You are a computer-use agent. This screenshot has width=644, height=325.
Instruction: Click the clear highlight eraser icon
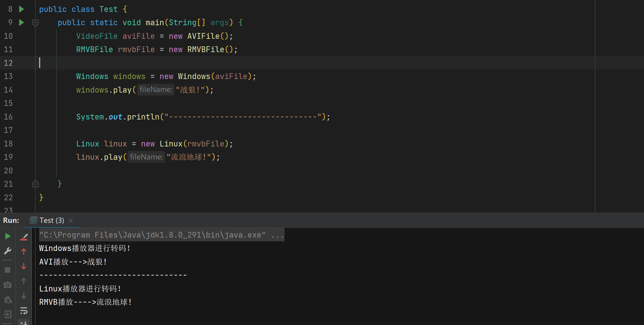(24, 237)
